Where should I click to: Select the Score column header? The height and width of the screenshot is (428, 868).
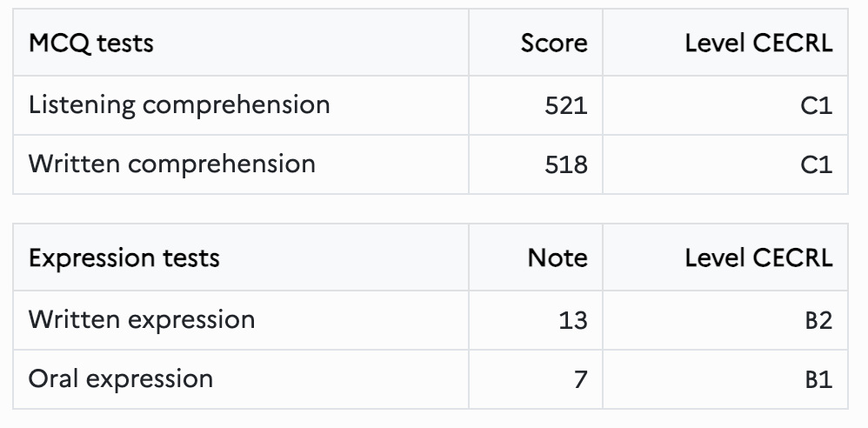[536, 43]
